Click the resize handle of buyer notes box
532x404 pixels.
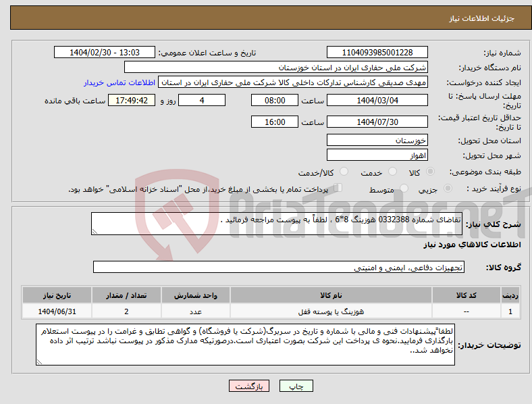tap(39, 362)
